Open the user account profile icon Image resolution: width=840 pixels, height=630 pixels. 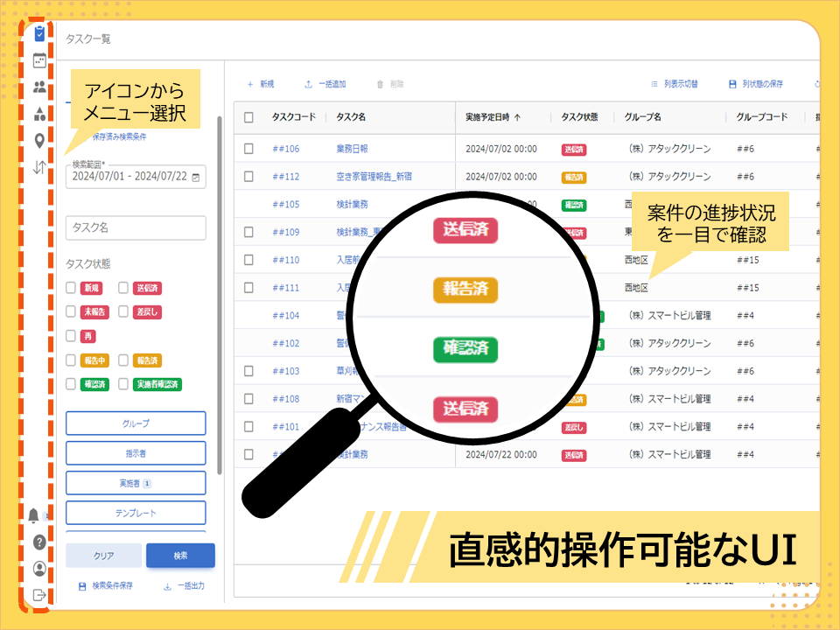click(39, 569)
